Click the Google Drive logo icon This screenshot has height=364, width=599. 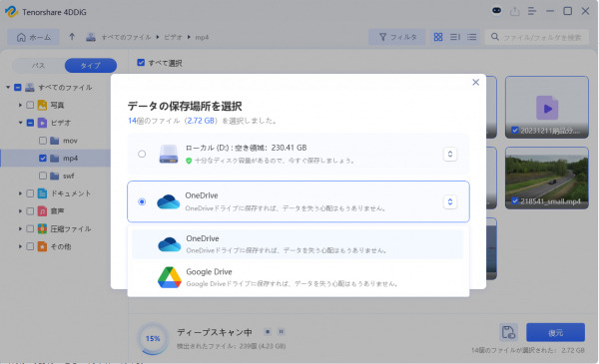pos(170,277)
